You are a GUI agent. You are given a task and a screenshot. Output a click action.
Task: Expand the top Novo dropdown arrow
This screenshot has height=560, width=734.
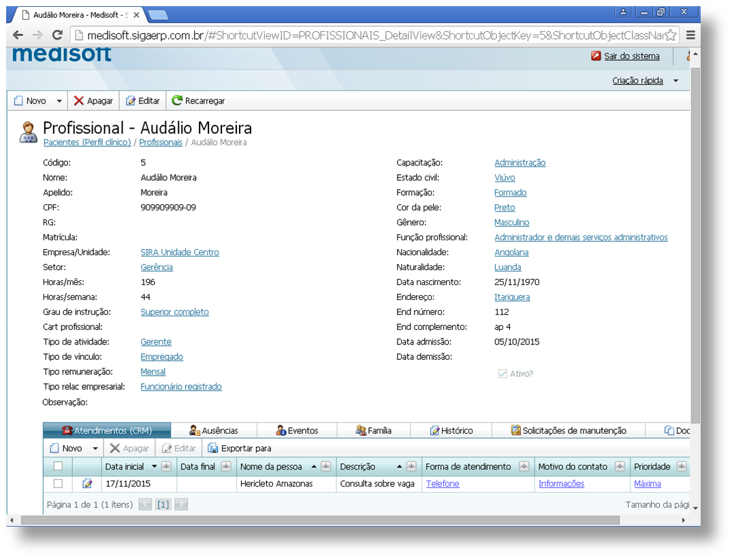point(59,101)
